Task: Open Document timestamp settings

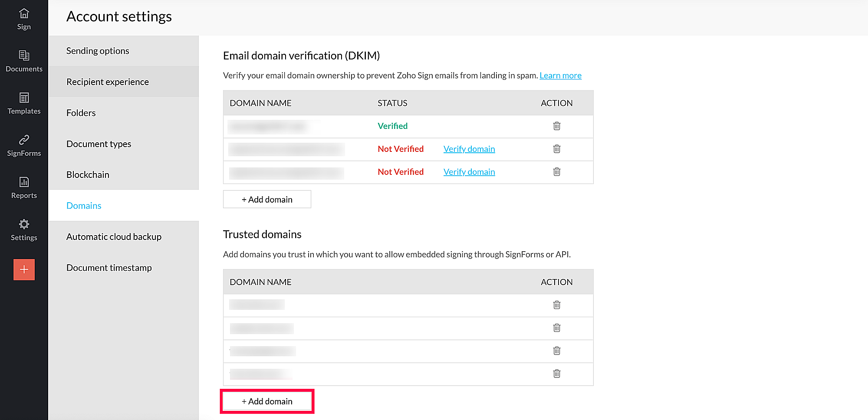Action: click(x=109, y=268)
